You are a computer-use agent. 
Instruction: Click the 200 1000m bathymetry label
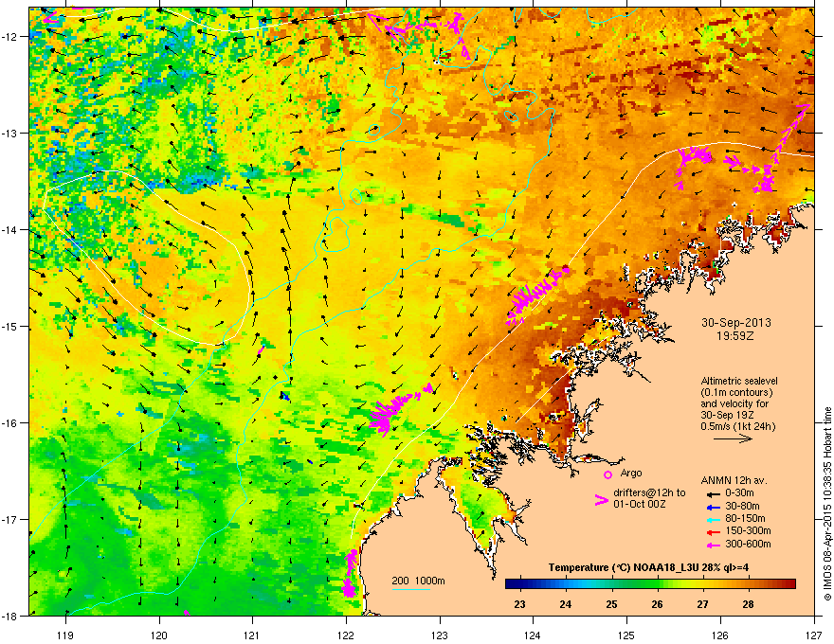[419, 581]
